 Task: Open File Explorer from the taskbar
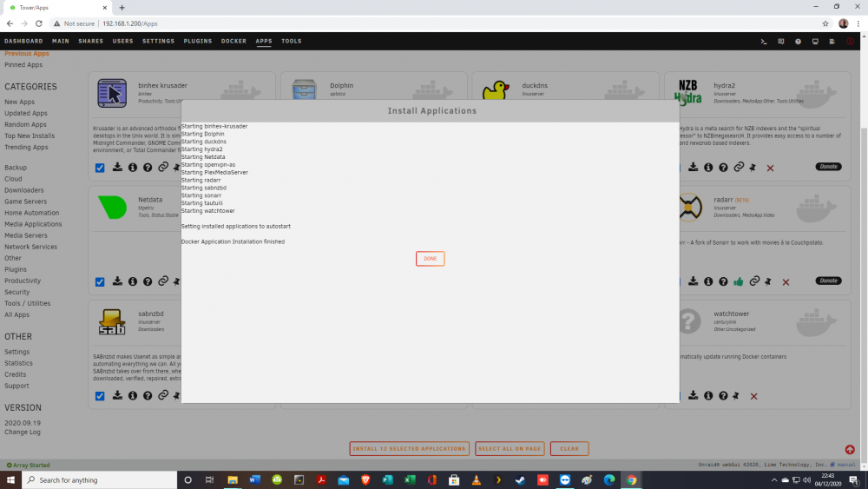(233, 480)
